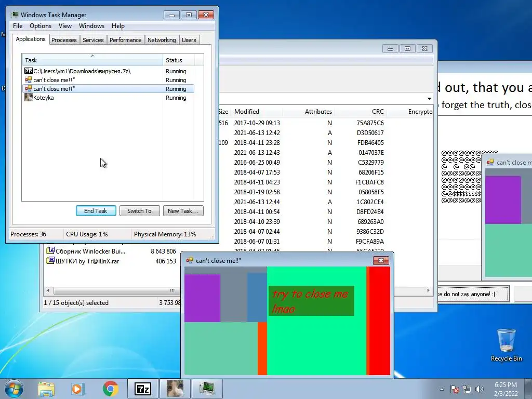Image resolution: width=532 pixels, height=399 pixels.
Task: Click modified date 2021-06-13 12:42 row
Action: coord(257,133)
